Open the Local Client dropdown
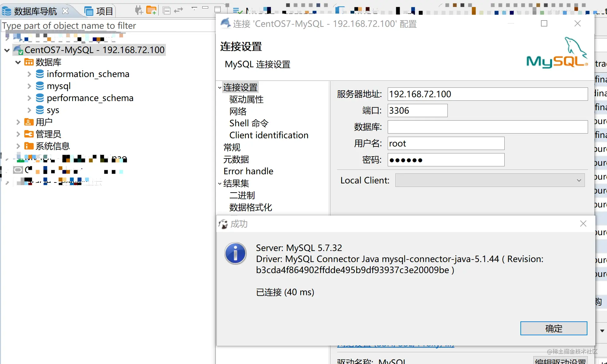 click(x=490, y=180)
